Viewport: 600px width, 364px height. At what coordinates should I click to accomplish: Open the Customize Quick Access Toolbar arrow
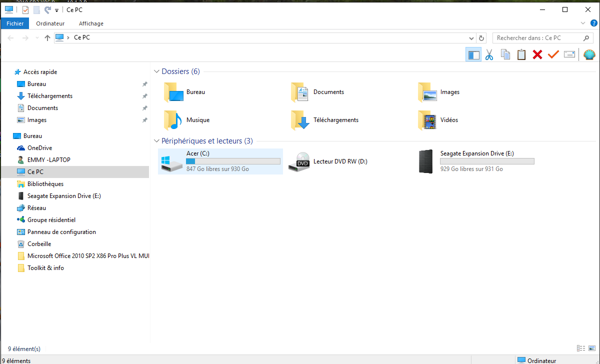pos(56,10)
